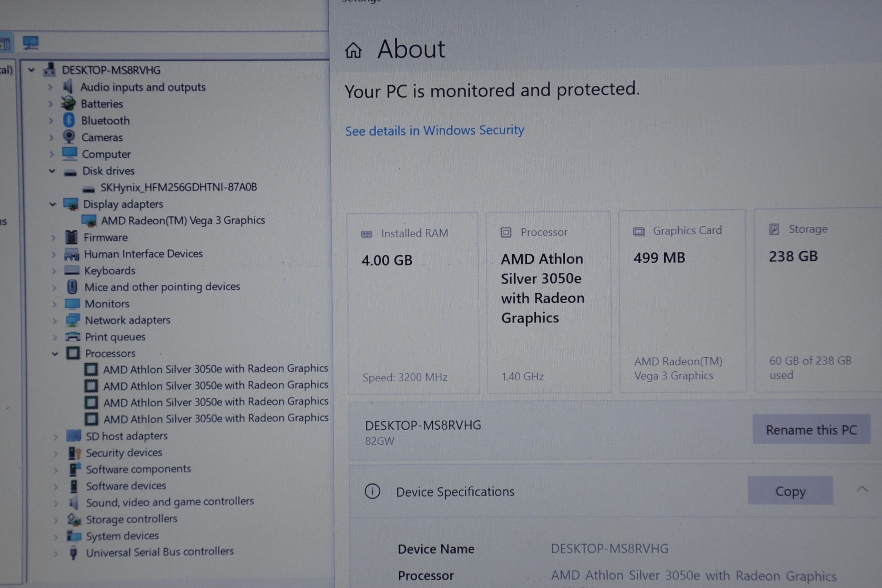Click the 'Your PC is monitored and protected.' text
This screenshot has width=882, height=588.
(x=492, y=90)
